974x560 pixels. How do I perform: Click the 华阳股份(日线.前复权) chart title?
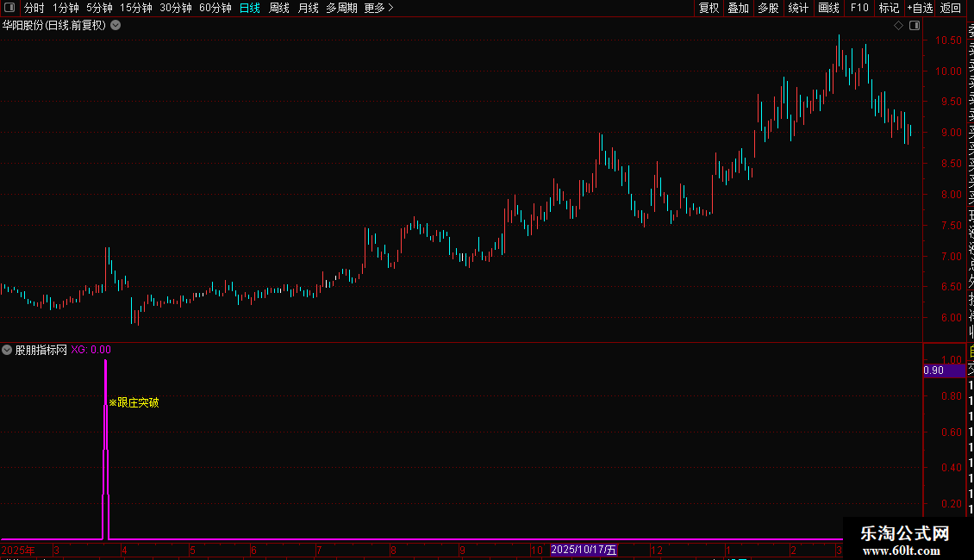point(54,26)
